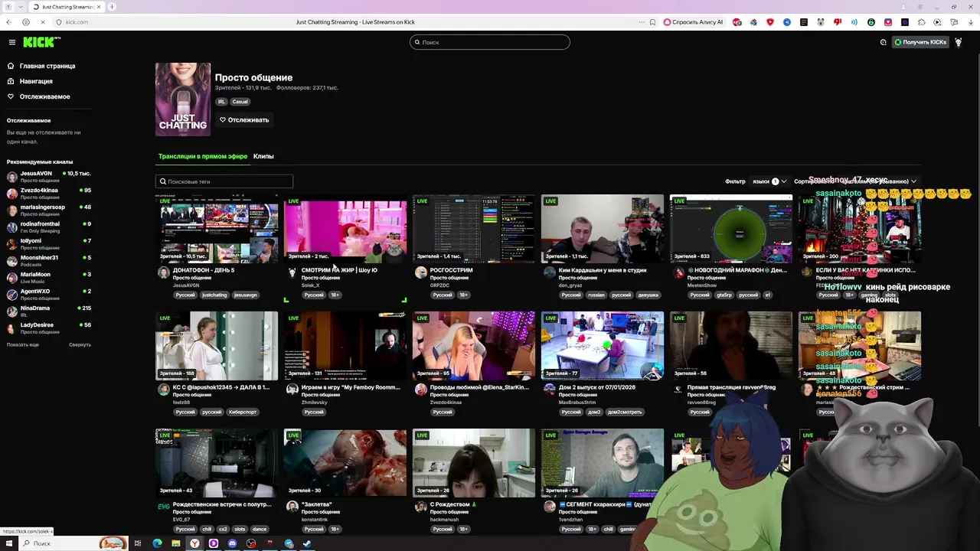This screenshot has height=551, width=980.
Task: Click the IRL category tag
Action: (x=221, y=102)
